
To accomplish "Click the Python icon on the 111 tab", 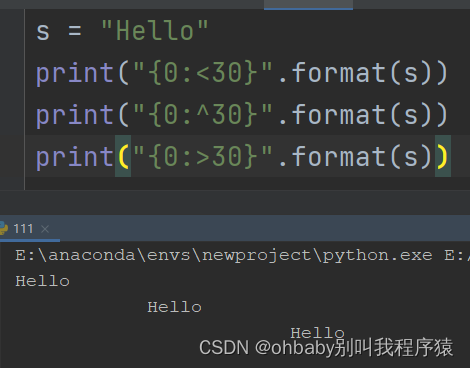I will [x=3, y=229].
